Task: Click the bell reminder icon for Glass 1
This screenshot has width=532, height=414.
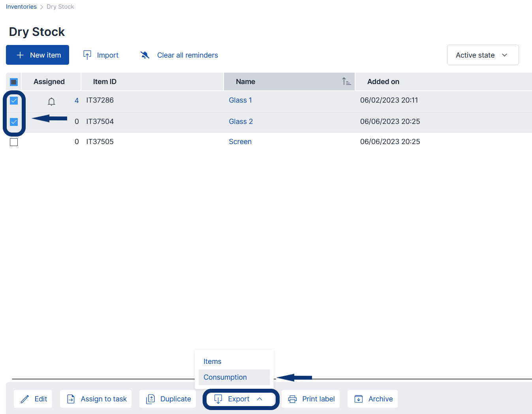Action: [x=51, y=101]
